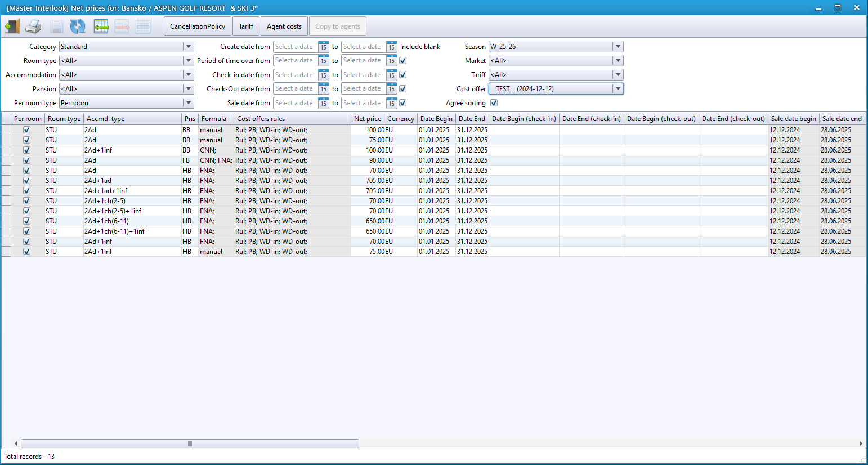Open the Accommodation dropdown
This screenshot has width=868, height=465.
pos(189,75)
